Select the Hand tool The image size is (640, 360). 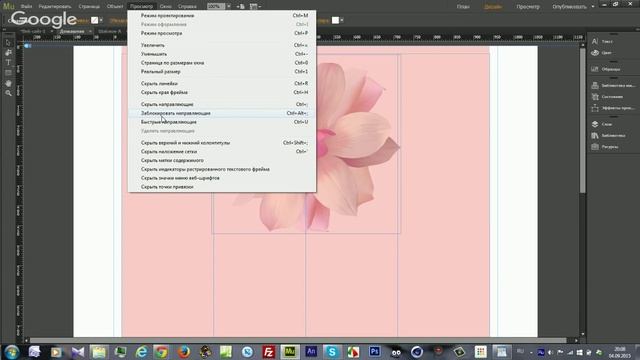pyautogui.click(x=8, y=83)
